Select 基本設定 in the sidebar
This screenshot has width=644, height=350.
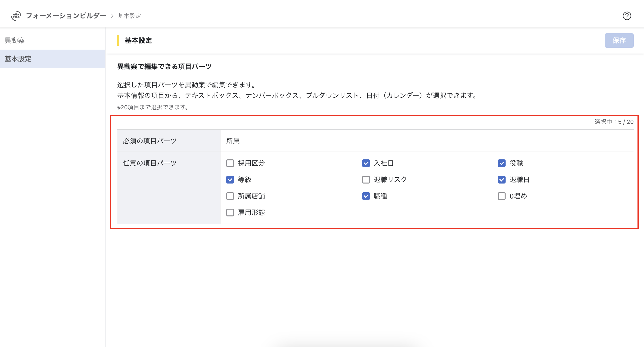click(x=18, y=59)
